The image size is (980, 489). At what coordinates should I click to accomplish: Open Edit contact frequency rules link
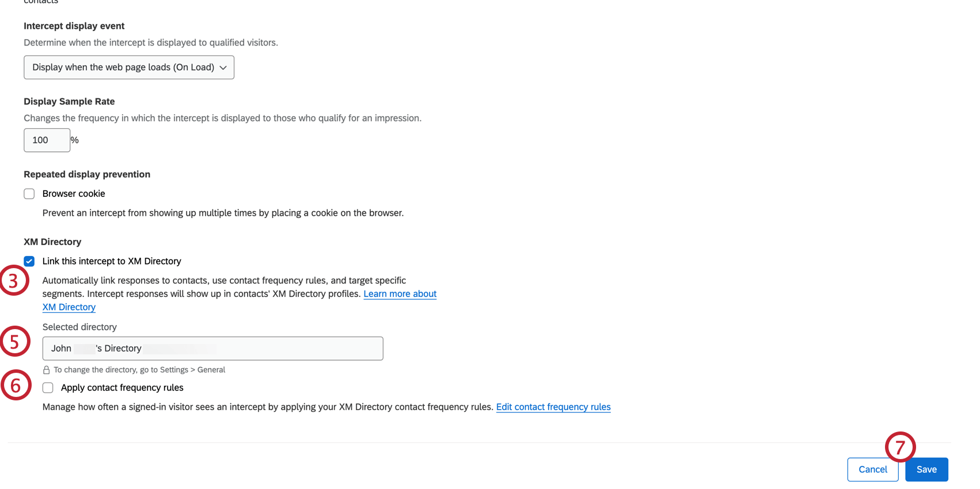click(x=553, y=407)
